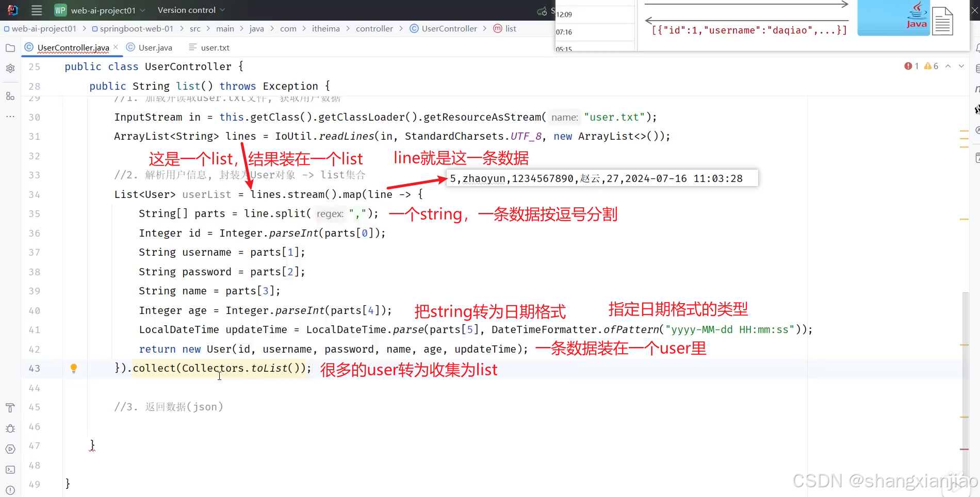Click the //3. json comment line
The height and width of the screenshot is (497, 980).
(x=169, y=407)
